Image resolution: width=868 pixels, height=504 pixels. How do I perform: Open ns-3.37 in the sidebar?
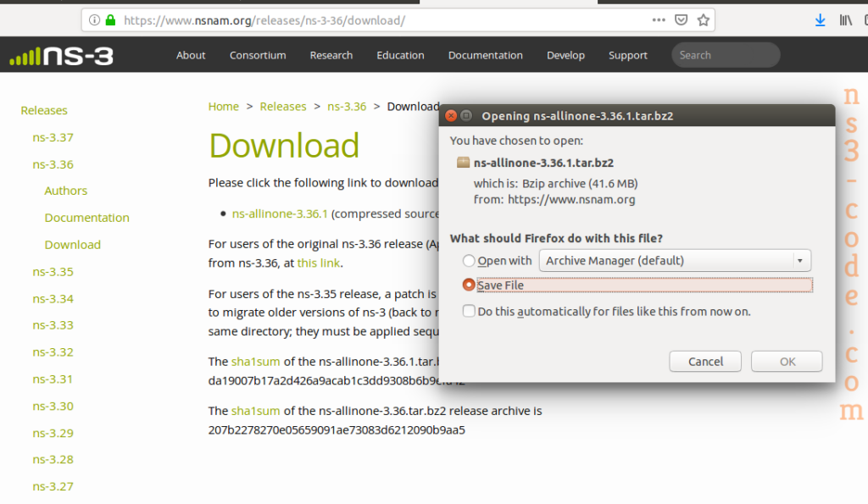click(x=53, y=137)
